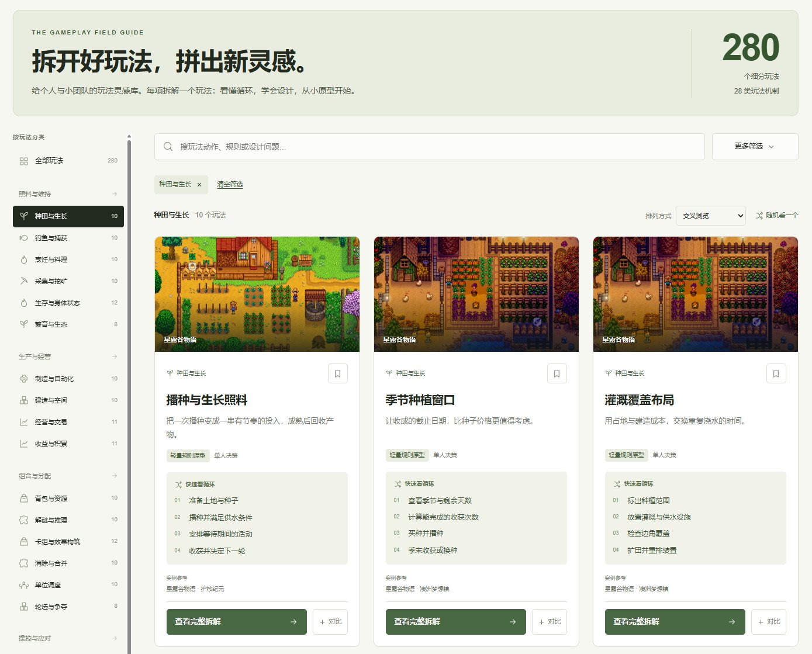Image resolution: width=812 pixels, height=654 pixels.
Task: Focus the 搜玩法动作 search field
Action: tap(430, 147)
